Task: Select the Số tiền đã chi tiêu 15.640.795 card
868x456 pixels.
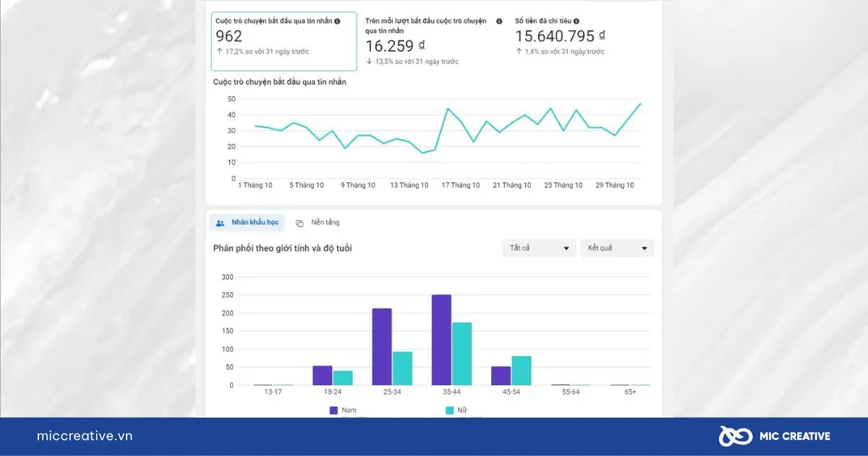Action: click(x=571, y=36)
